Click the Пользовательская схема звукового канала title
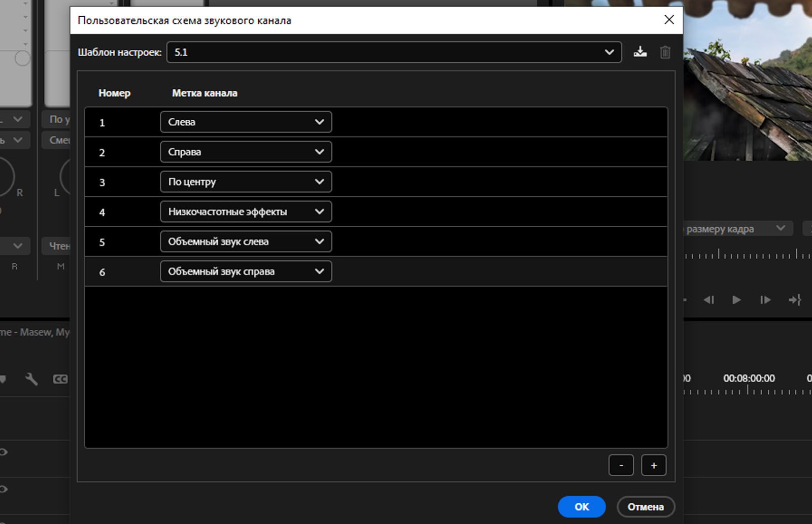 click(184, 21)
